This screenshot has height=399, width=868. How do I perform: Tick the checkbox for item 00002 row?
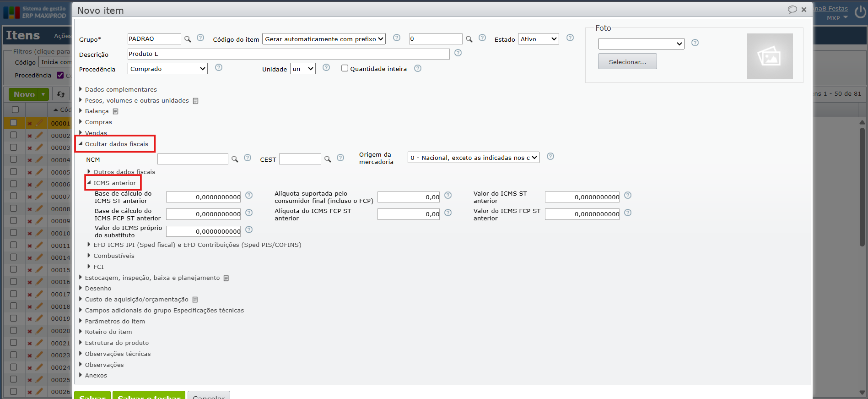coord(14,135)
